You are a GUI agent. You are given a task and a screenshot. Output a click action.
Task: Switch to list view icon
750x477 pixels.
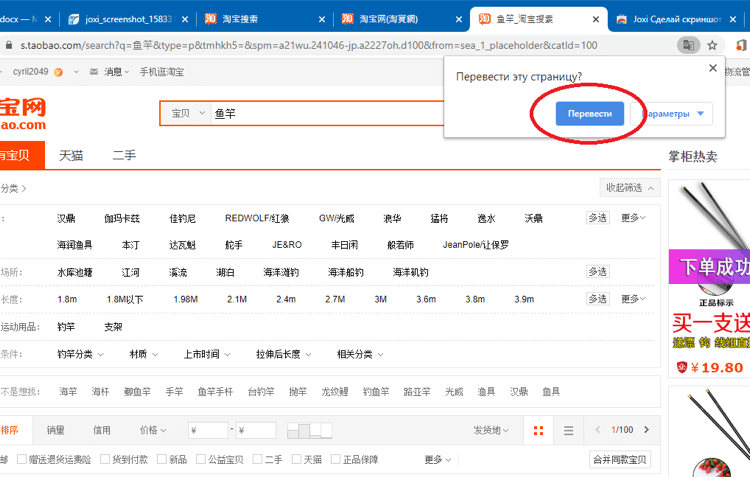568,431
